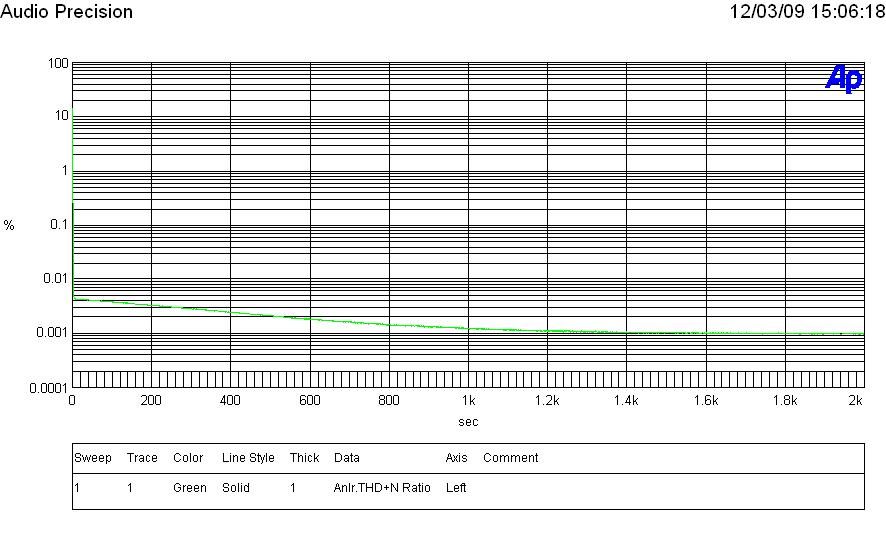Click the x-axis label '1.2k'
886x534 pixels.
click(x=547, y=401)
